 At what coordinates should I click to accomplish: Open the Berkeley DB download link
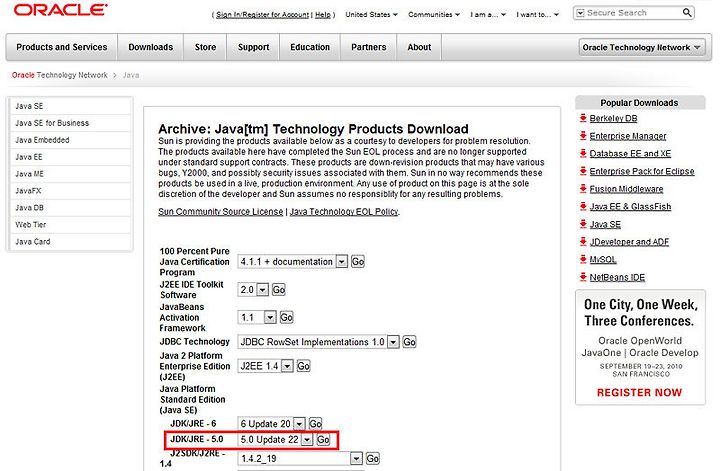(x=613, y=118)
